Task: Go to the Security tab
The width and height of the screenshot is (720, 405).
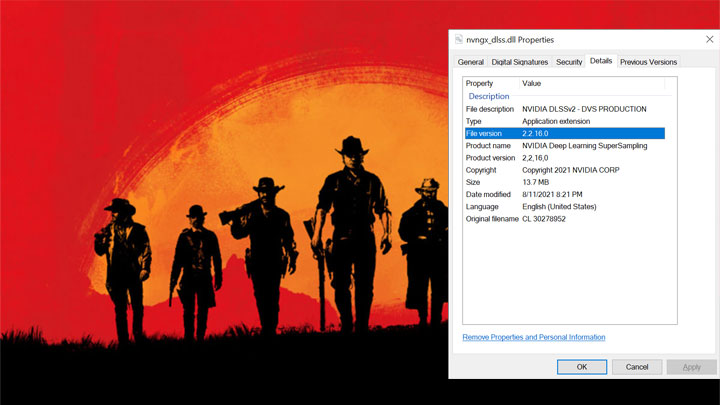Action: click(x=569, y=62)
